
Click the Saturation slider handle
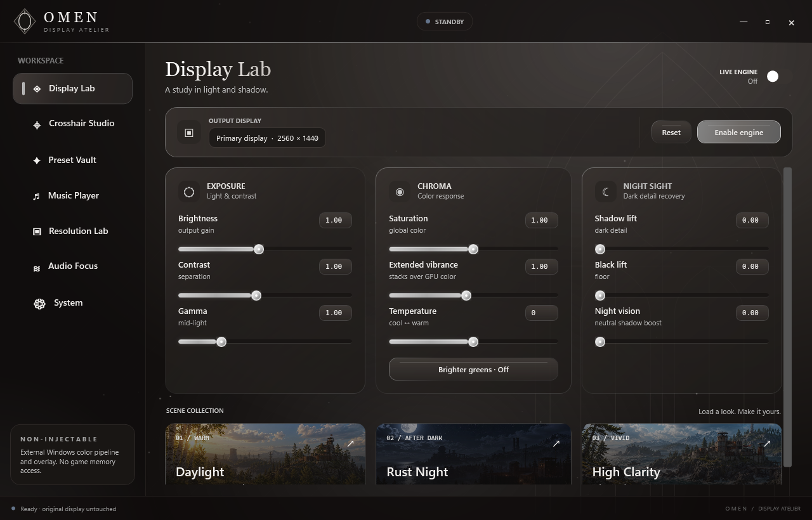473,249
